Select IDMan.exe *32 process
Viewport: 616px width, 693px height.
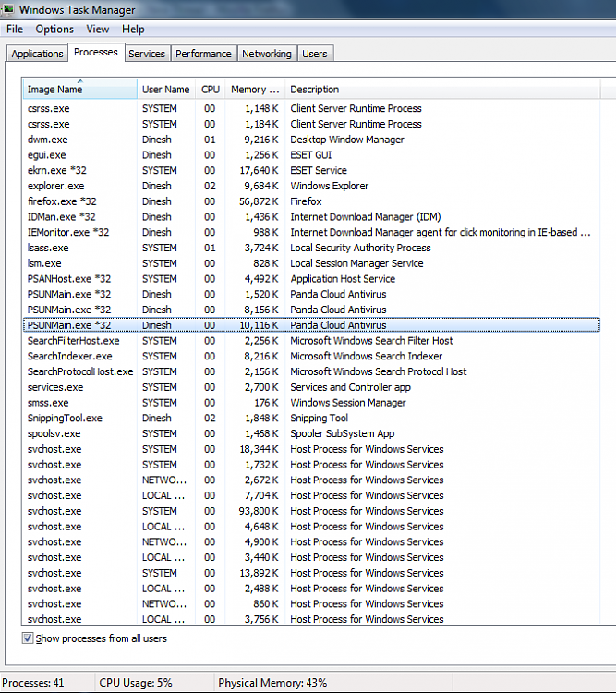click(x=311, y=217)
